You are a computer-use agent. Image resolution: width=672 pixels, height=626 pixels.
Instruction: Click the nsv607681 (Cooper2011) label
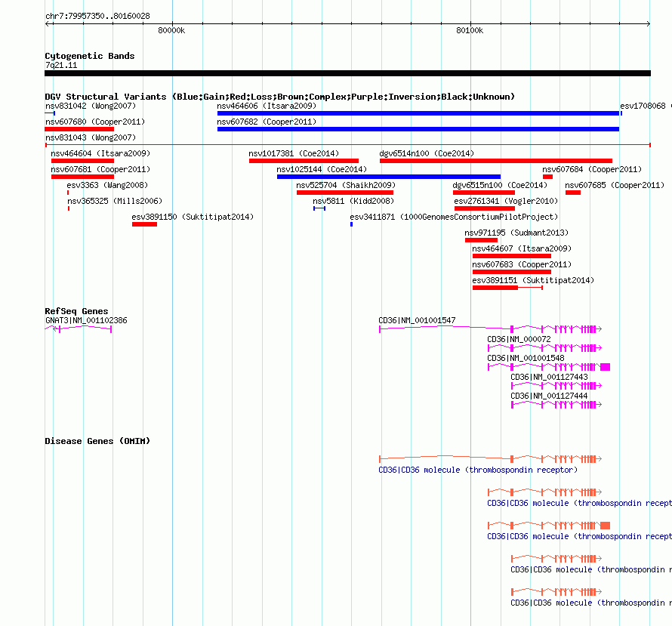coord(100,169)
